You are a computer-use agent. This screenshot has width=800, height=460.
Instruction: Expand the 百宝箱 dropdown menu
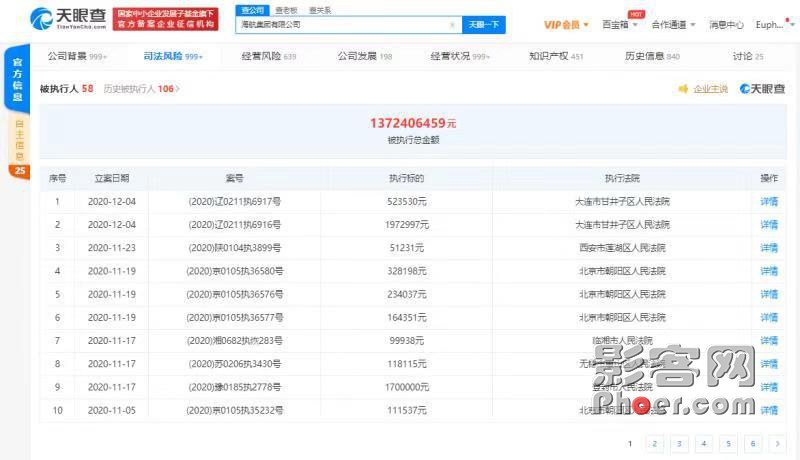click(x=619, y=24)
